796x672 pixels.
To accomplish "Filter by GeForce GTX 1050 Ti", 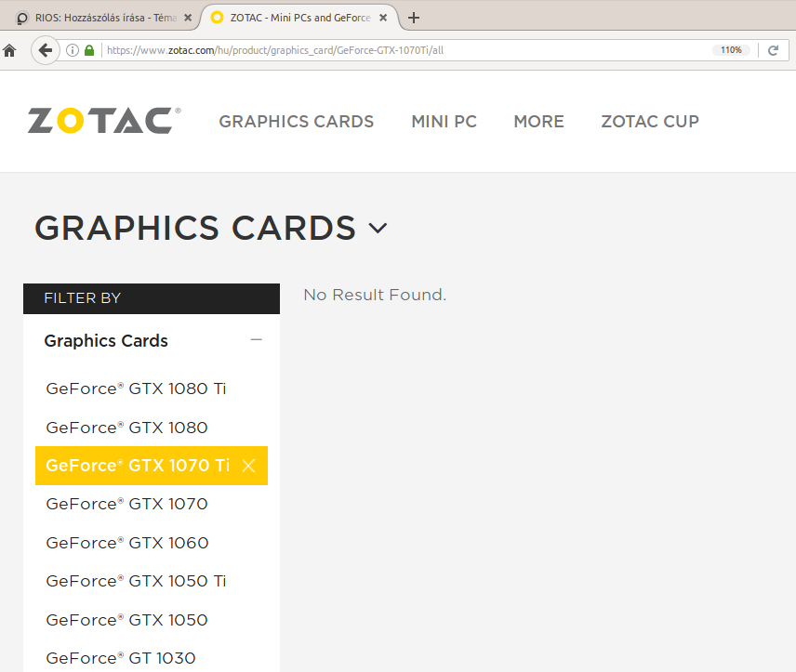I will (x=136, y=581).
